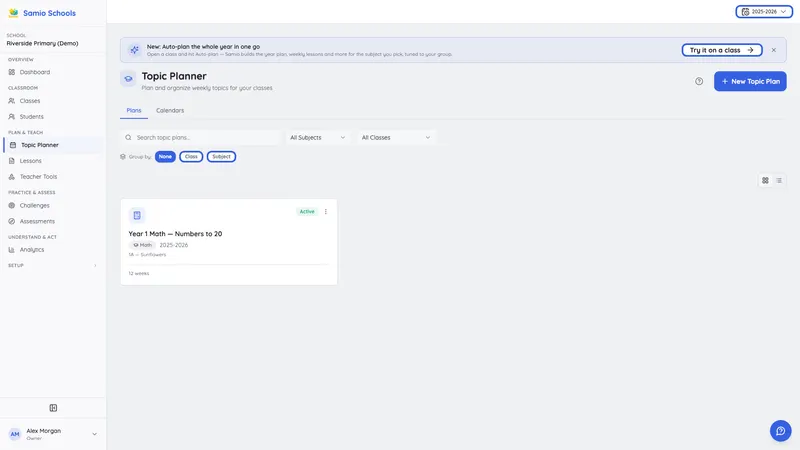Dismiss the Auto-plan banner
The height and width of the screenshot is (450, 800).
[x=774, y=50]
